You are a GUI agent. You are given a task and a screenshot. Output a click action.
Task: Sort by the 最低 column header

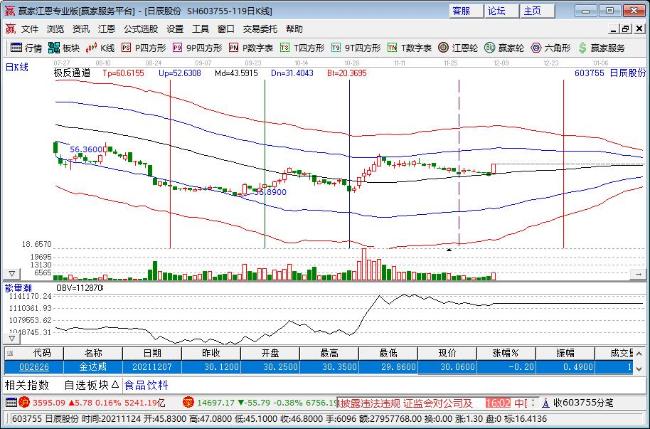388,353
